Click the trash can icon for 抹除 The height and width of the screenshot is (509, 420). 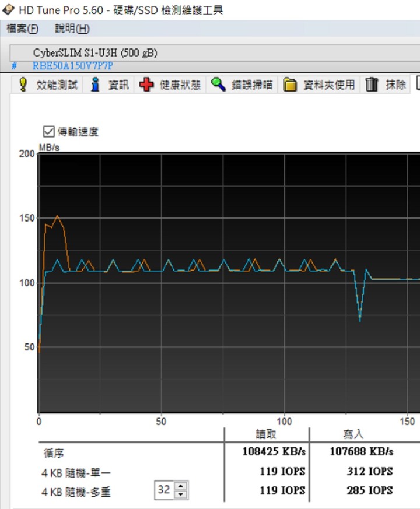coord(372,85)
